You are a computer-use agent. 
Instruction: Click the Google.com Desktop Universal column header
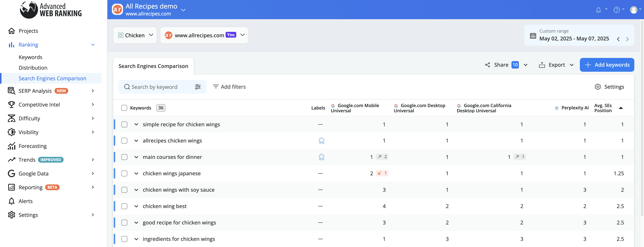[419, 108]
